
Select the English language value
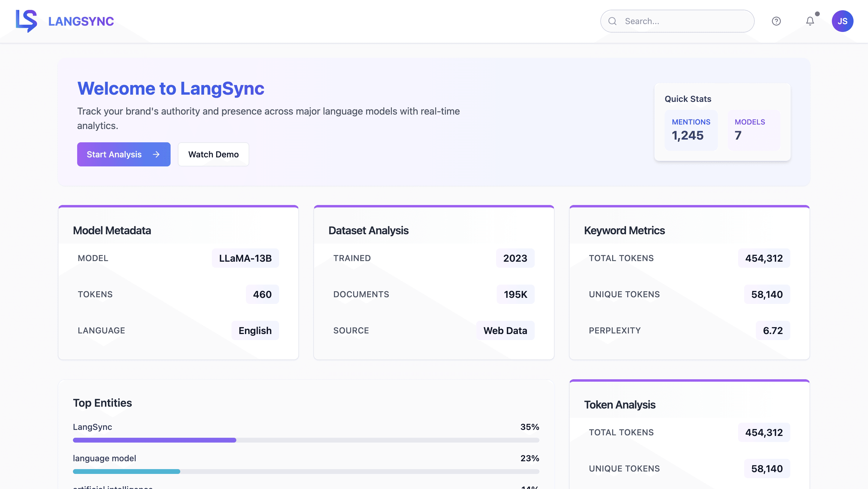(255, 331)
